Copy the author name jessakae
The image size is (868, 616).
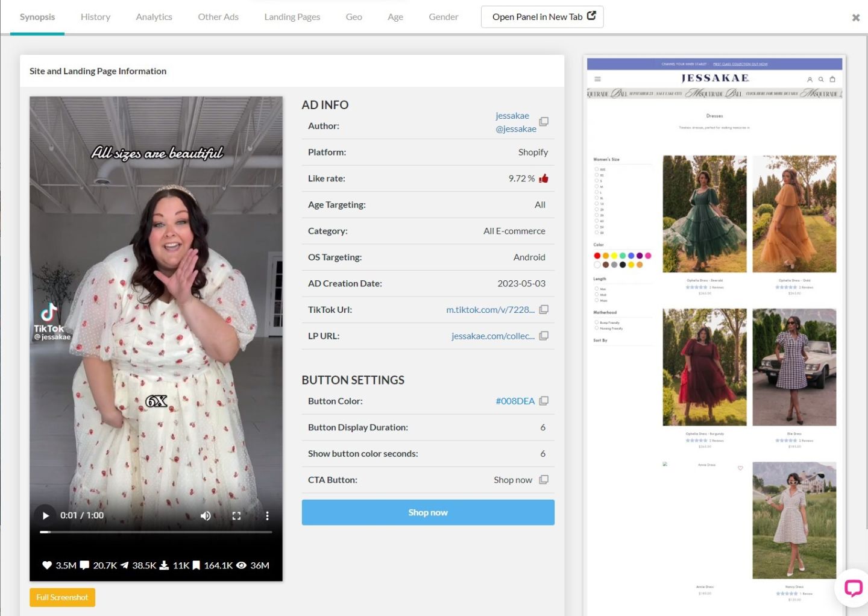click(x=544, y=122)
